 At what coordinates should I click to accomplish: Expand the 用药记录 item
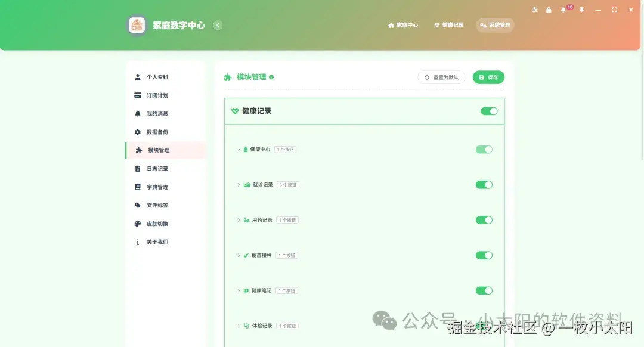[x=239, y=219]
